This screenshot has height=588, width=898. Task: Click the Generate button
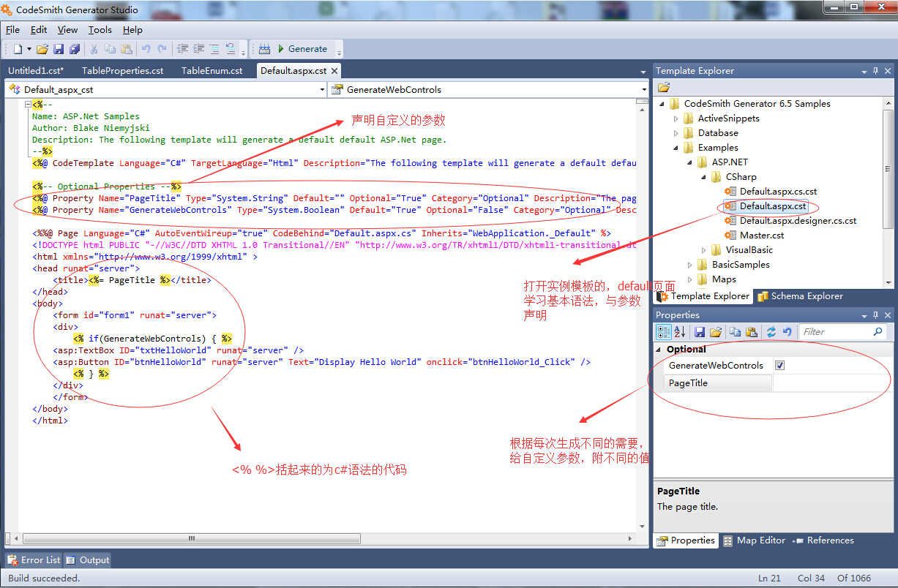coord(302,49)
